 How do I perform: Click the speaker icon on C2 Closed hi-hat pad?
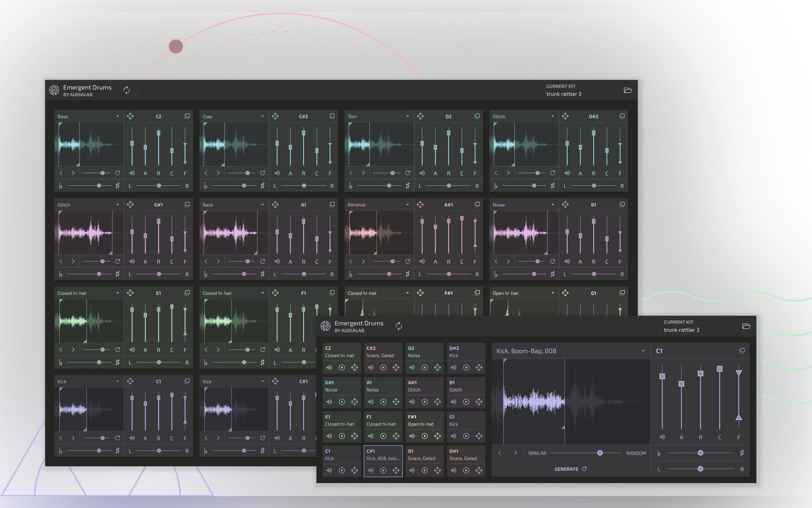[x=329, y=368]
